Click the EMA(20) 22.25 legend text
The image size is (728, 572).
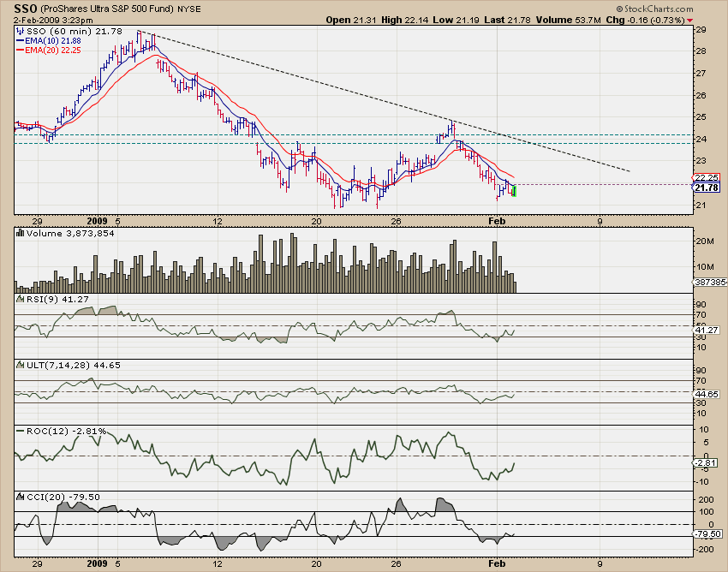click(53, 51)
